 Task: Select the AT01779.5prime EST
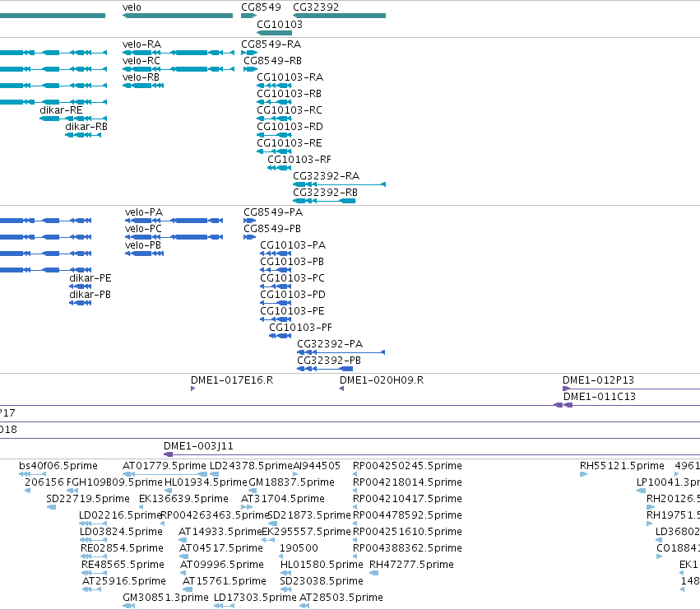[x=165, y=474]
